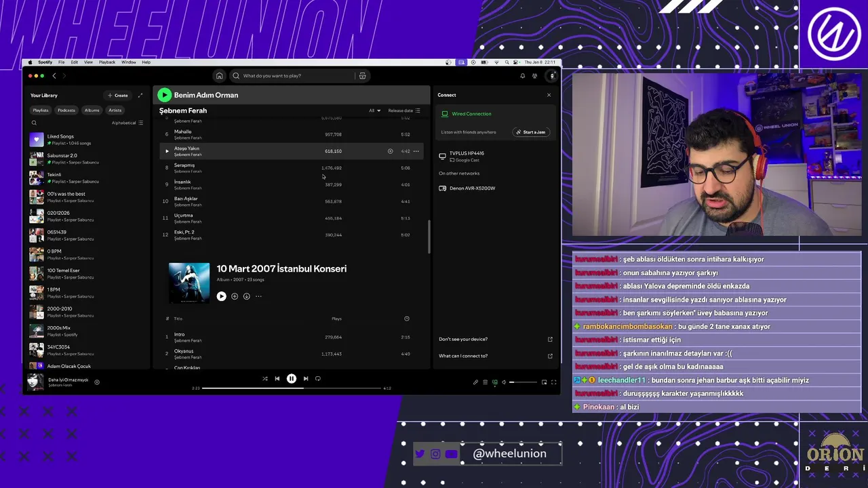Open the Spotify menu in menu bar
Viewport: 868px width, 488px height.
pos(45,62)
